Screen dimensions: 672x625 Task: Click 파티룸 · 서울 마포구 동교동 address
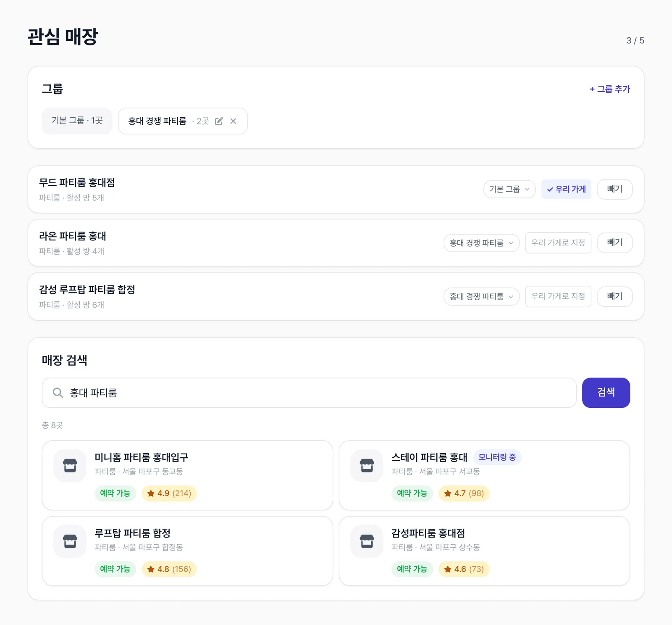coord(139,472)
